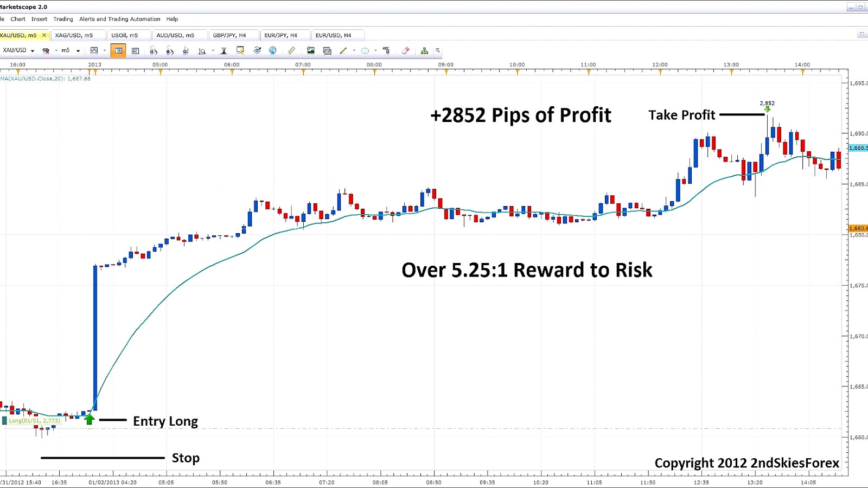868x488 pixels.
Task: Click the note annotation toggle icon
Action: tap(240, 50)
